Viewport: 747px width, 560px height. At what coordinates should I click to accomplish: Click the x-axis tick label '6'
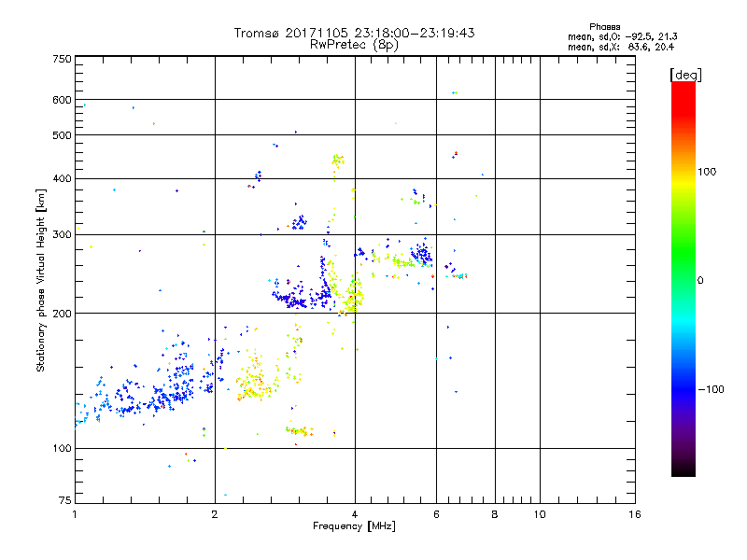pos(436,514)
